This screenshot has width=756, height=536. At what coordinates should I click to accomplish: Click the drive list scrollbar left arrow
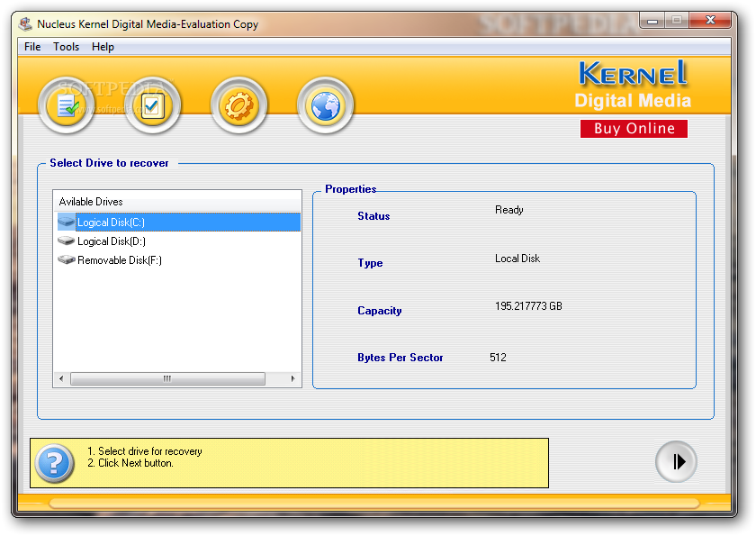(x=61, y=378)
